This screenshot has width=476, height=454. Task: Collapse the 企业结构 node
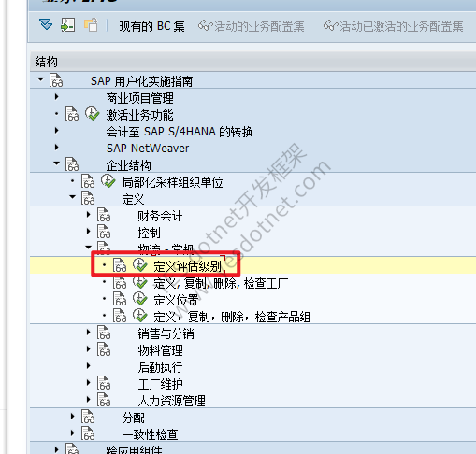[x=56, y=163]
